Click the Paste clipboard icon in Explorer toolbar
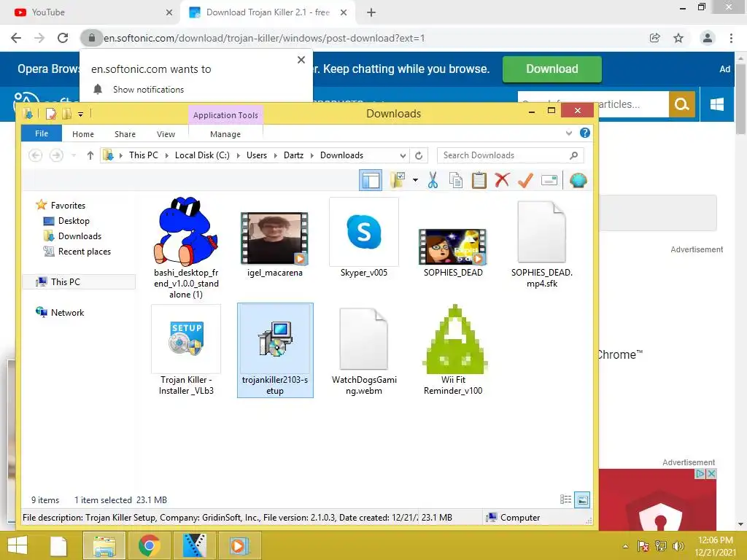This screenshot has width=747, height=560. click(479, 181)
